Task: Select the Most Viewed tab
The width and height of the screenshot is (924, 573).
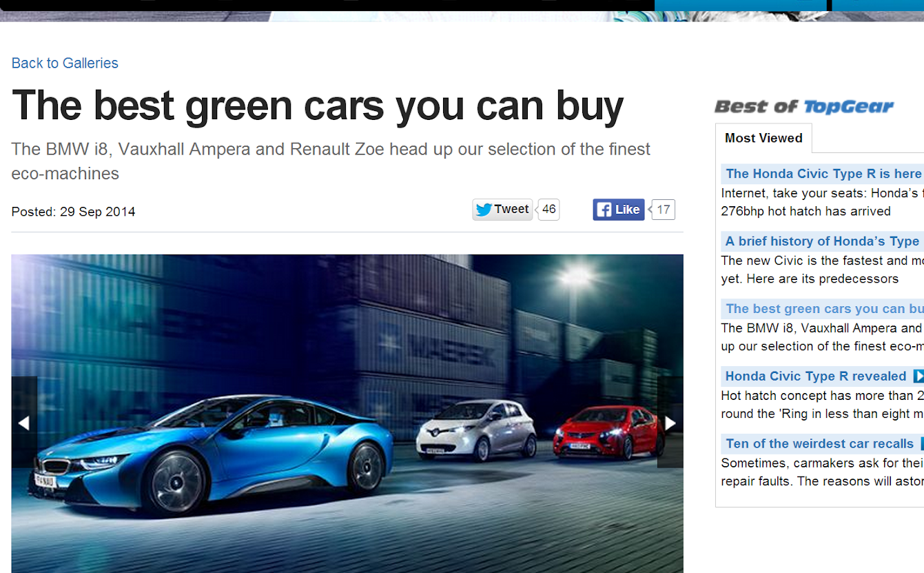Action: tap(763, 138)
